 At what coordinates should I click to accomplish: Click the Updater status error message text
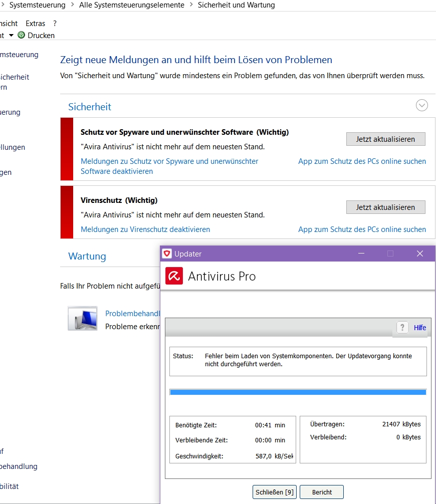pyautogui.click(x=308, y=360)
